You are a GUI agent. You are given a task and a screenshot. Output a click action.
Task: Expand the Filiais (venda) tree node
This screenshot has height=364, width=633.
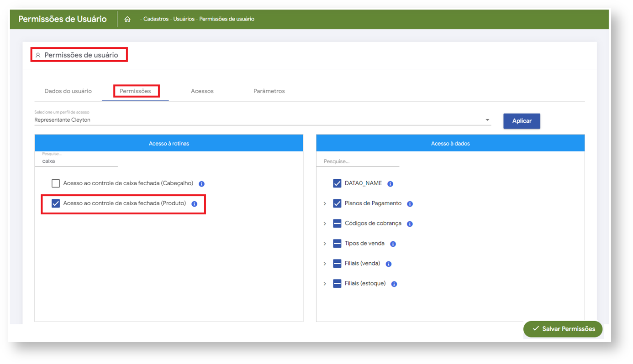(x=325, y=264)
